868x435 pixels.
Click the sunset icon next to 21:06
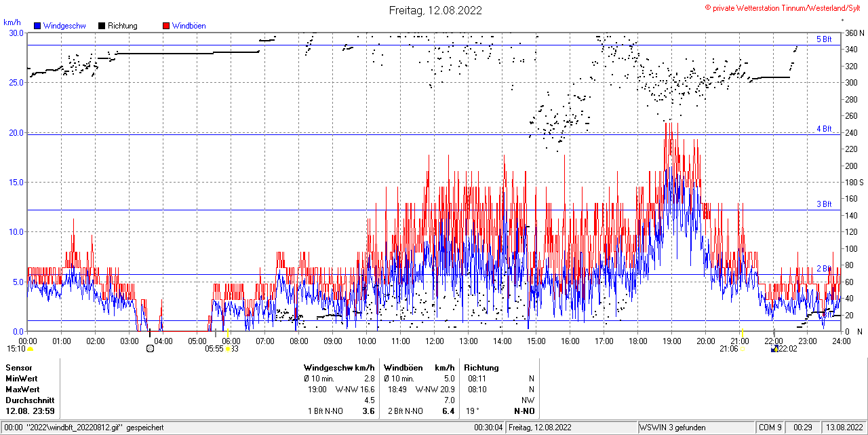coord(743,349)
